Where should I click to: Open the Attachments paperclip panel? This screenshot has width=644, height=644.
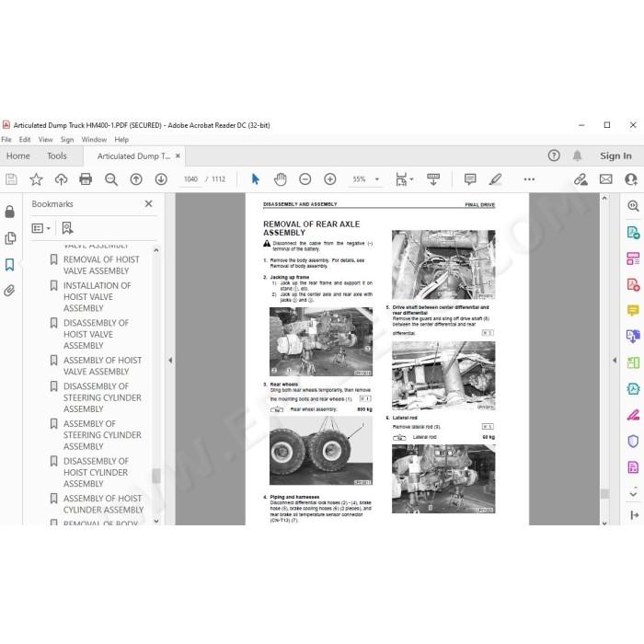pyautogui.click(x=9, y=291)
